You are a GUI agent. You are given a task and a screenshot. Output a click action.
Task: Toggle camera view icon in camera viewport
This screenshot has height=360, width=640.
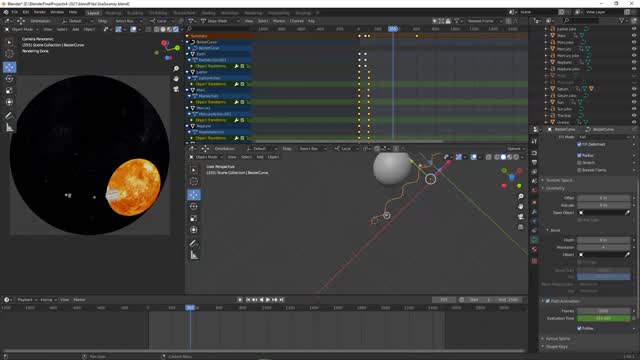click(x=176, y=89)
